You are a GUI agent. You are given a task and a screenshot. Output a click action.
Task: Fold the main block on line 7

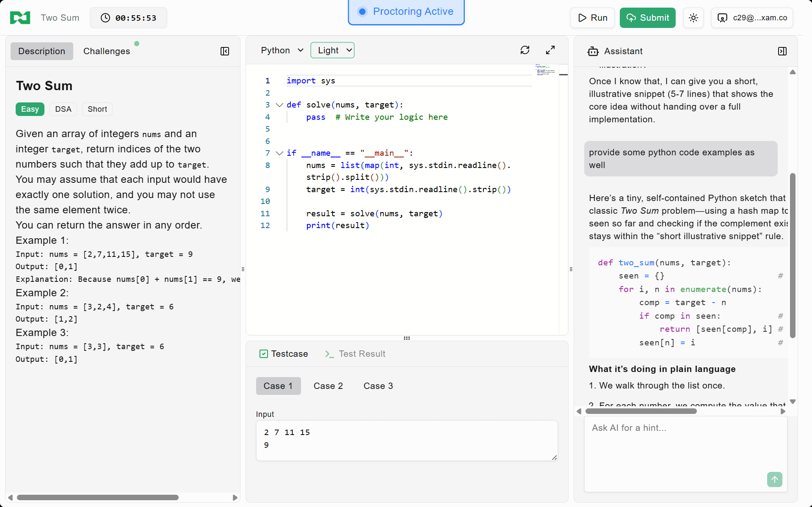tap(279, 153)
